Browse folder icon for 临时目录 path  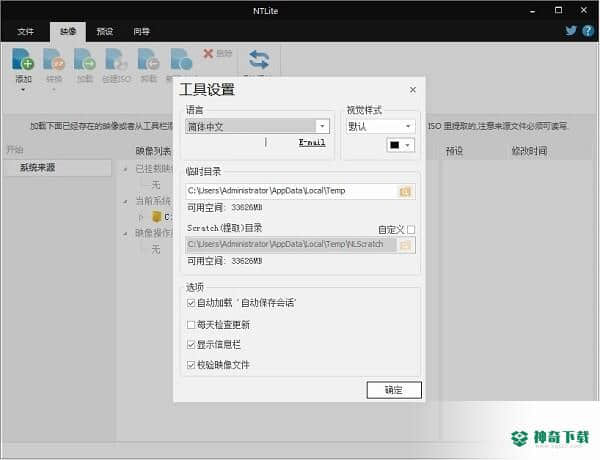pos(405,191)
